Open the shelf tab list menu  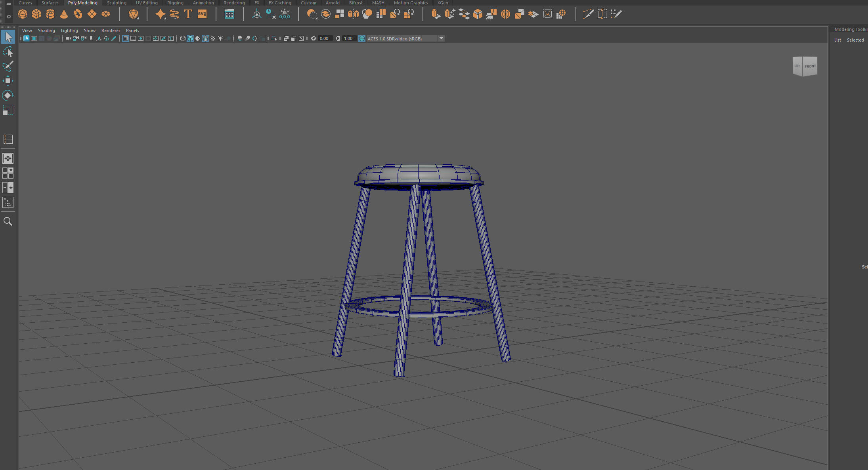(x=9, y=4)
